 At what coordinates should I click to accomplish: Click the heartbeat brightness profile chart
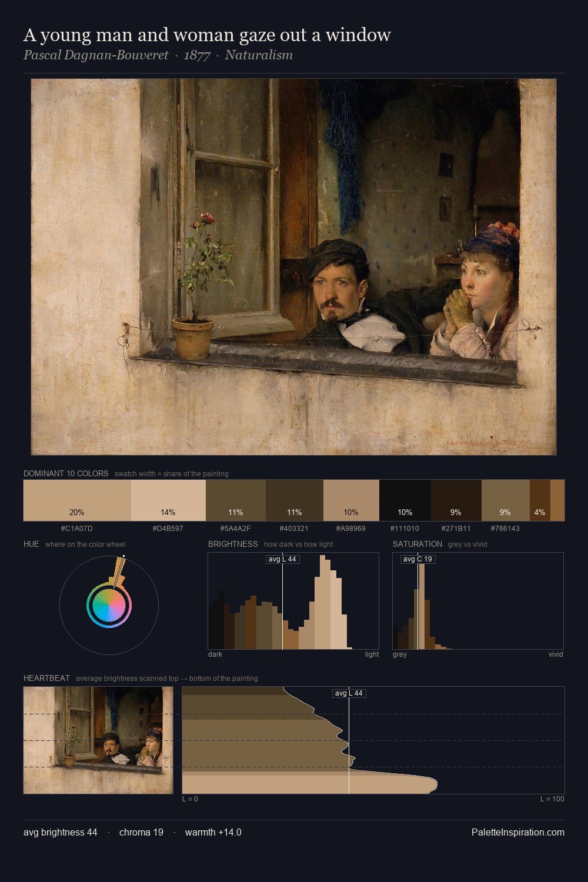(x=373, y=740)
